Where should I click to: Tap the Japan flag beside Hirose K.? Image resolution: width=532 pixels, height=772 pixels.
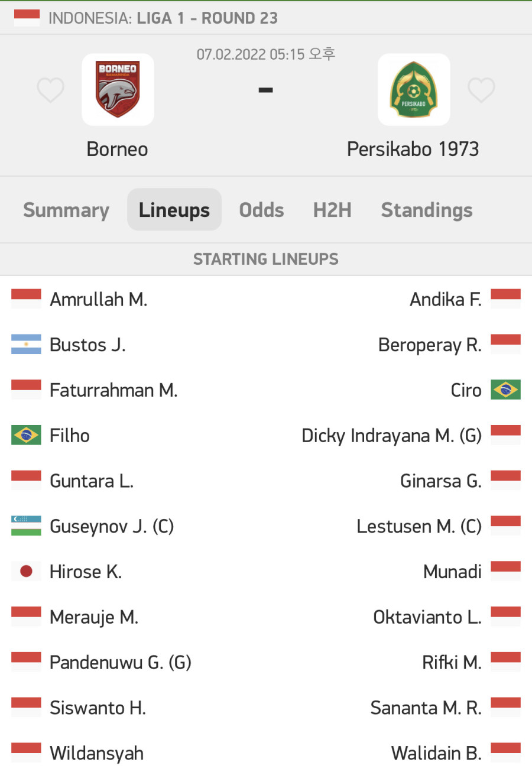pyautogui.click(x=26, y=572)
